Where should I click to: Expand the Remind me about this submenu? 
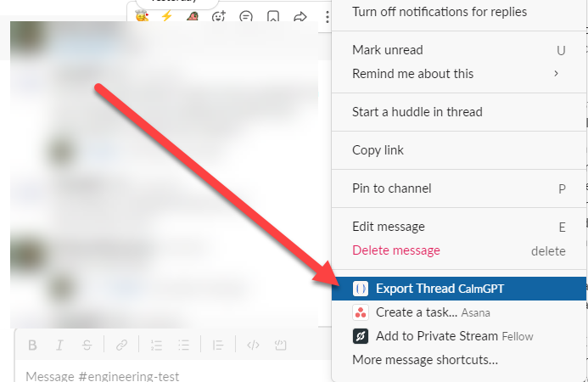pos(459,74)
